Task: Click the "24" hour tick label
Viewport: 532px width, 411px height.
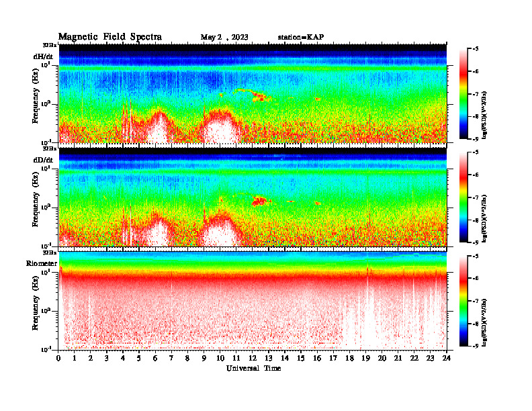Action: coord(447,359)
